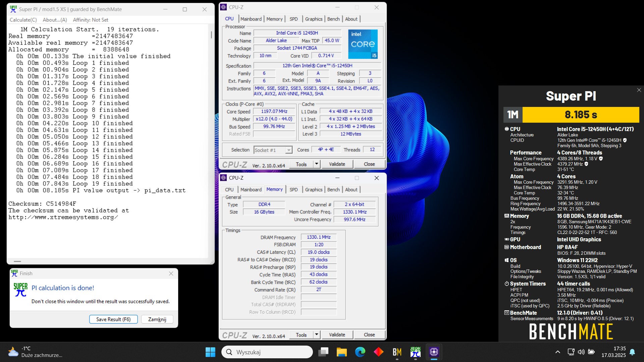Click Core Speed value 1197.07 MHz
The width and height of the screenshot is (644, 362).
(x=274, y=111)
